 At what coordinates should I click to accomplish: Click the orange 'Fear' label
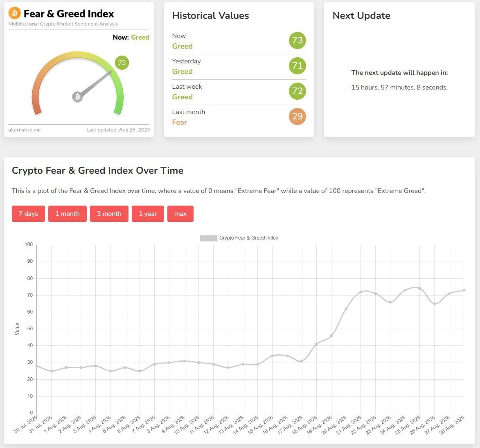[179, 122]
